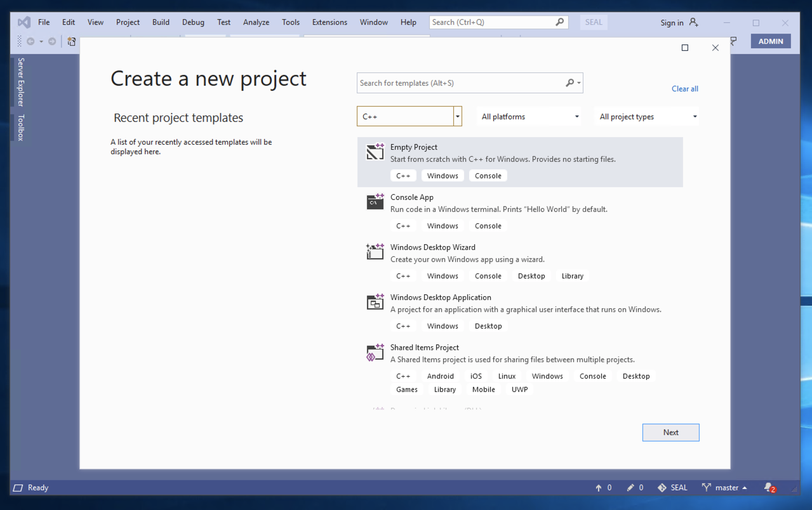Open the Extensions menu

pyautogui.click(x=329, y=22)
